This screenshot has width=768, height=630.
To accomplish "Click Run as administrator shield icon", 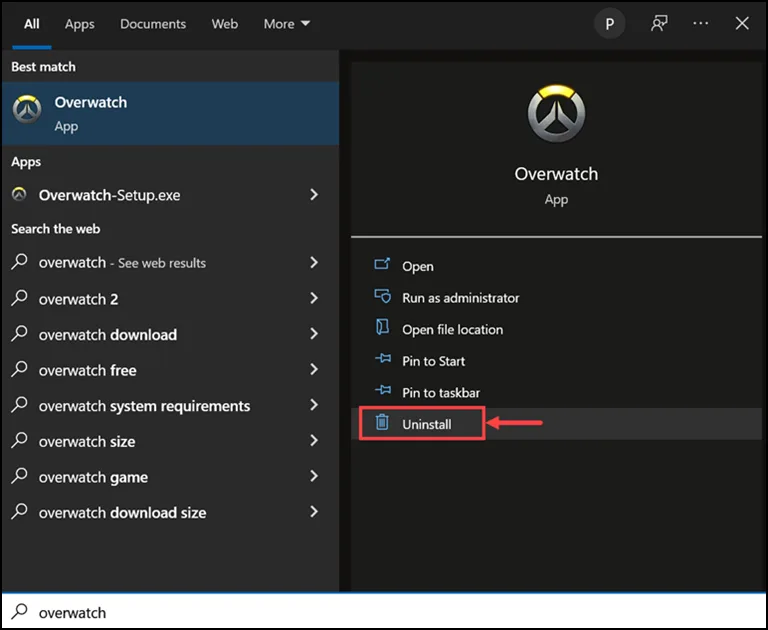I will coord(382,296).
